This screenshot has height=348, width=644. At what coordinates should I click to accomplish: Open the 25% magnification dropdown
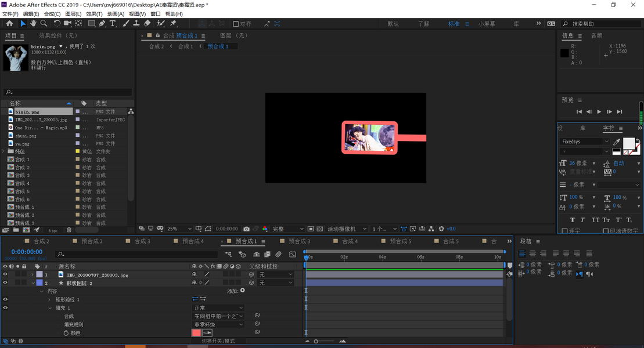(179, 229)
